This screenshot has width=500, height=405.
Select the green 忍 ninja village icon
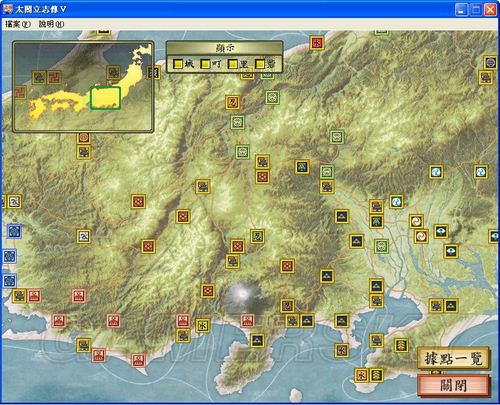pos(257,236)
